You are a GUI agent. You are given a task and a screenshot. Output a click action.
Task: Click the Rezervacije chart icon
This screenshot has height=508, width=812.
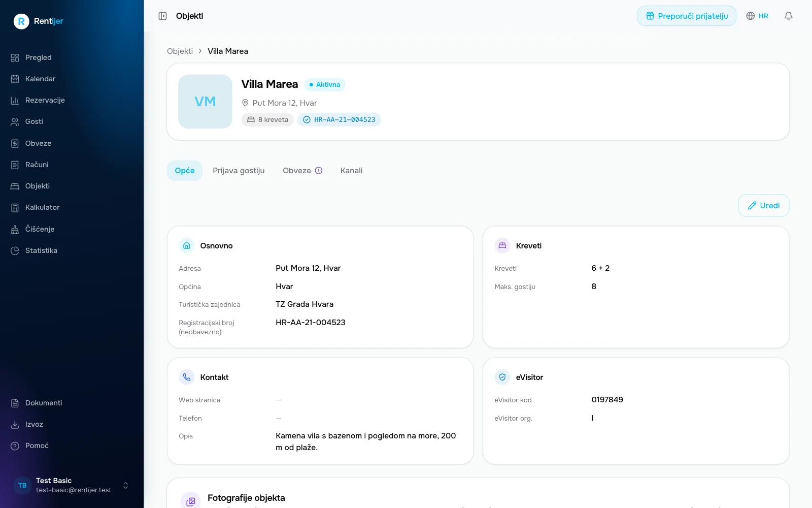[x=15, y=100]
